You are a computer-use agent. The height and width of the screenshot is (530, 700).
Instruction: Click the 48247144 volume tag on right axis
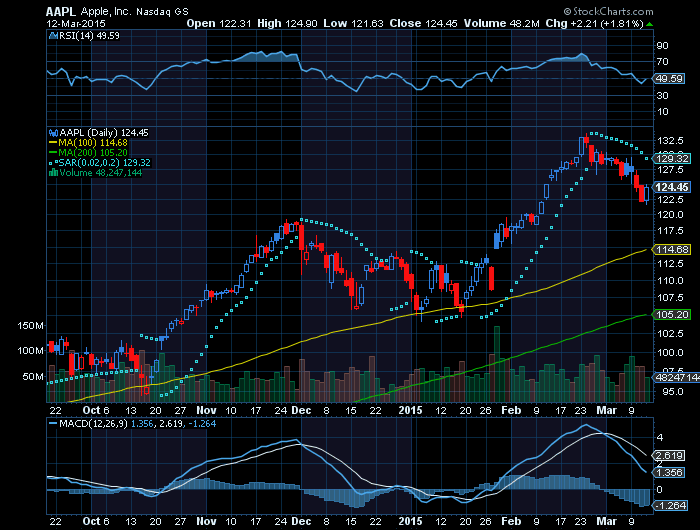click(x=676, y=378)
